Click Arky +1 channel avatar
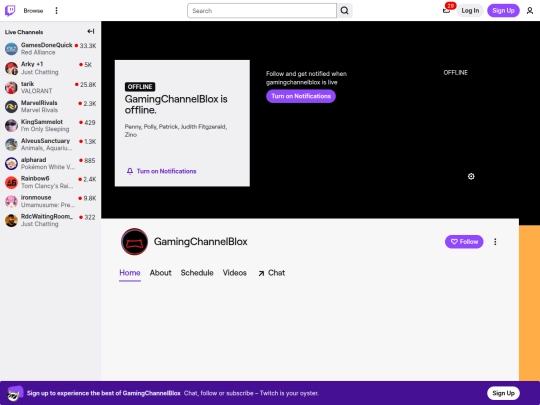 point(11,68)
